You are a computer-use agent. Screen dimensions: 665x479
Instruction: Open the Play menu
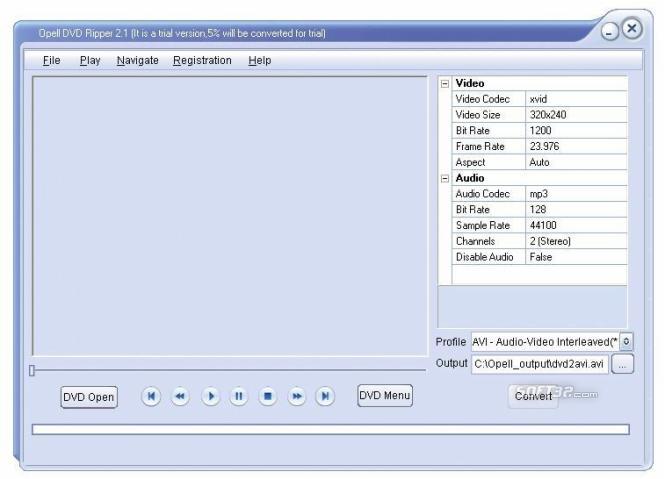[90, 61]
